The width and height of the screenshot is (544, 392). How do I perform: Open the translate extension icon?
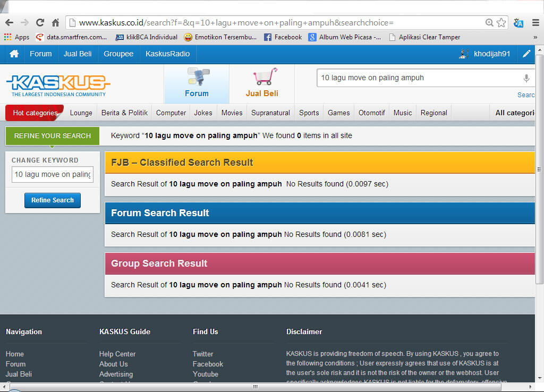coord(518,23)
